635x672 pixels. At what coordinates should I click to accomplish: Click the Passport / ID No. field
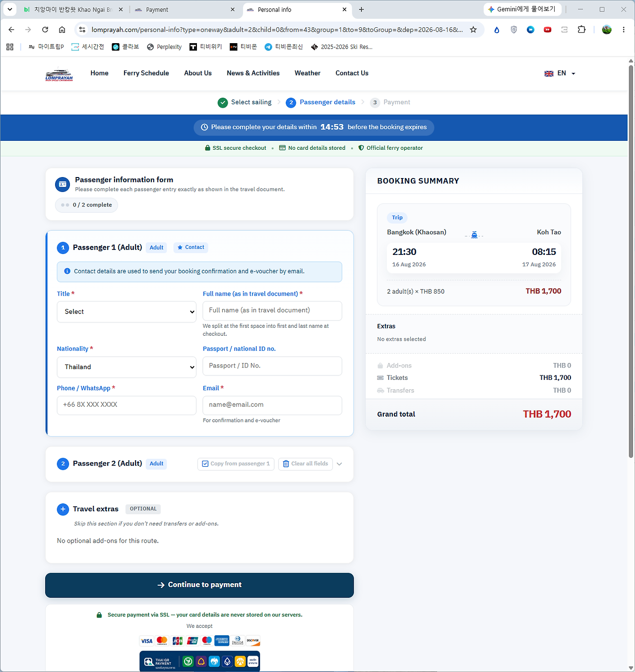tap(272, 366)
